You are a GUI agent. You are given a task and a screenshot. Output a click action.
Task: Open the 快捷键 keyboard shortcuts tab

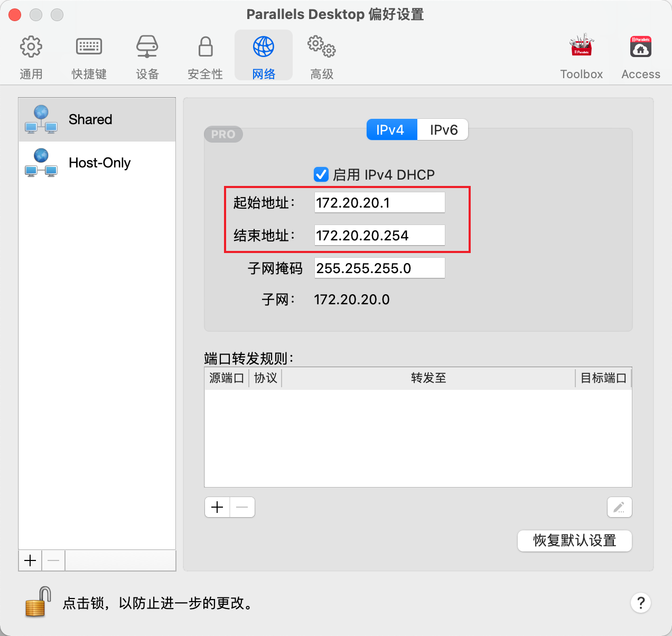[x=89, y=57]
